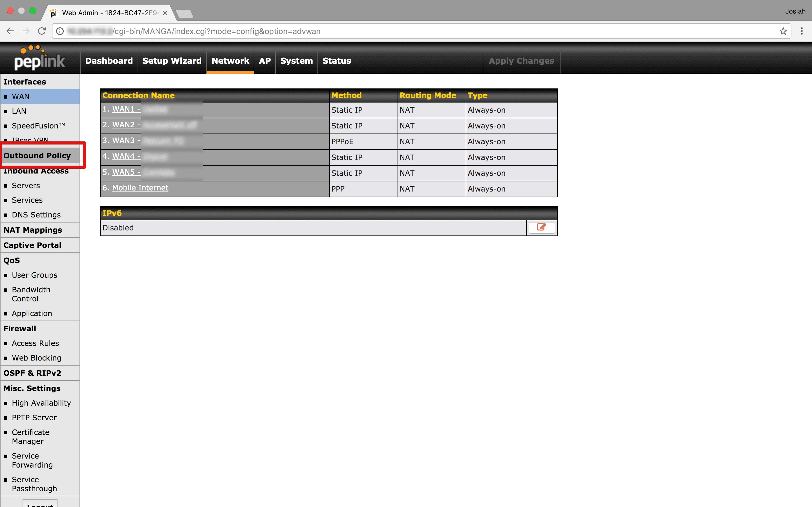Close the Web Admin browser tab
This screenshot has width=812, height=507.
[165, 13]
